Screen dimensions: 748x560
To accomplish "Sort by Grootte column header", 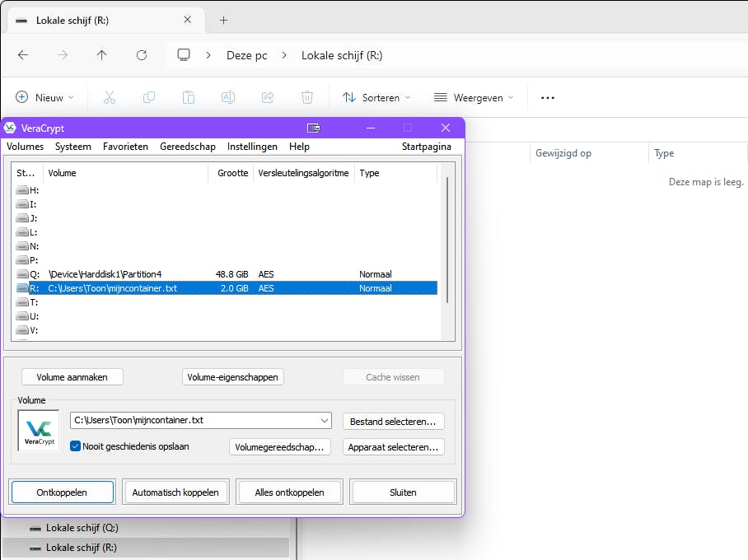I will click(231, 173).
